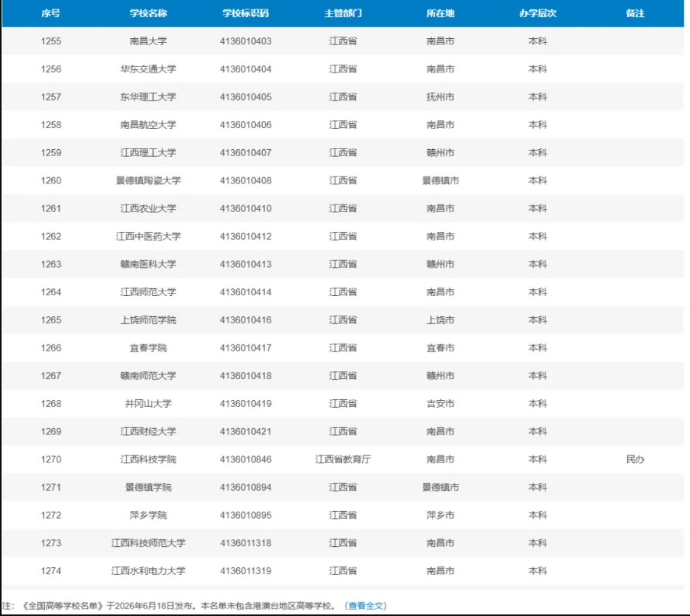Select school name 宜春学院
The height and width of the screenshot is (616, 690).
coord(148,348)
